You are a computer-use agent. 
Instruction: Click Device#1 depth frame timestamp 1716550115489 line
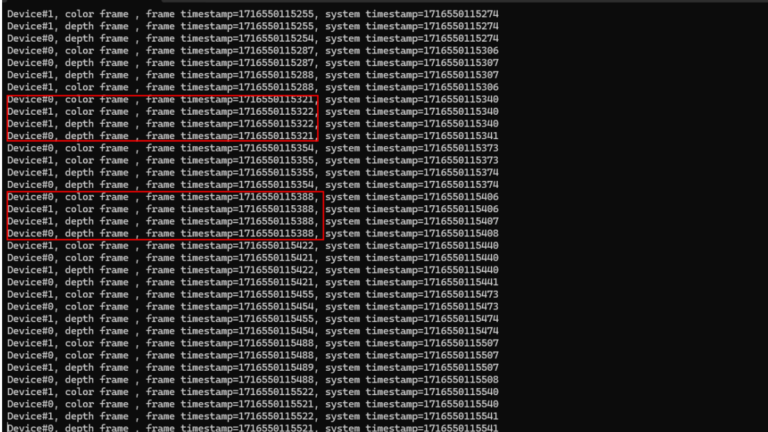point(253,368)
